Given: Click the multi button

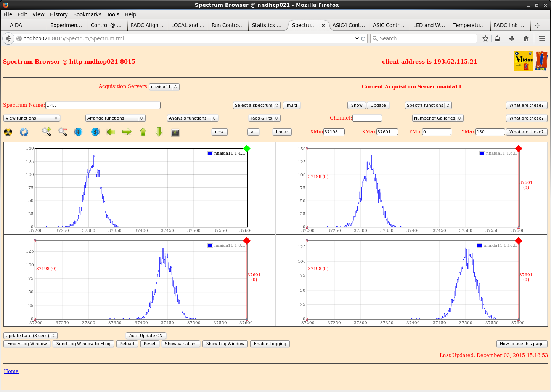Looking at the screenshot, I should point(292,105).
